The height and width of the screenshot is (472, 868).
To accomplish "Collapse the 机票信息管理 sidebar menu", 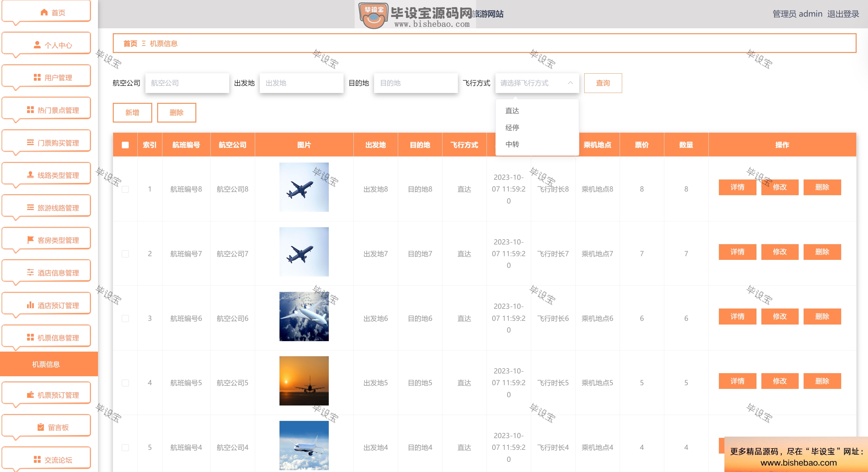I will tap(46, 338).
